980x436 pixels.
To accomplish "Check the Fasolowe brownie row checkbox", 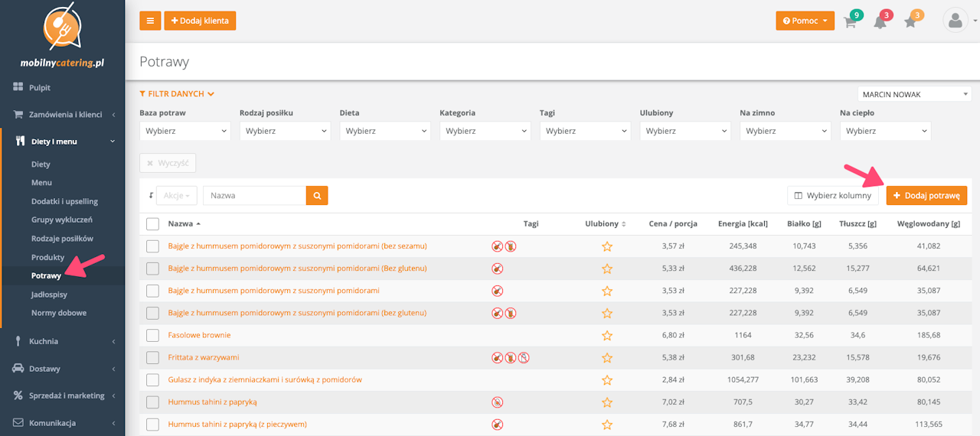I will (152, 336).
